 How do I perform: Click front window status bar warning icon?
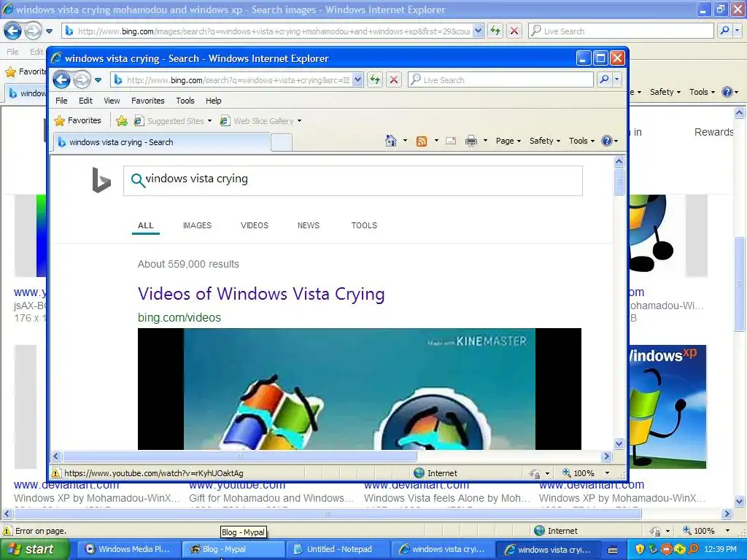pos(56,472)
